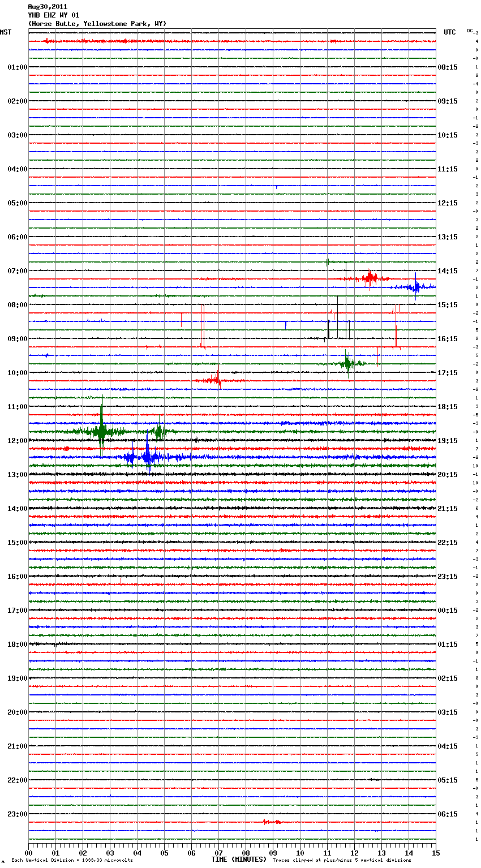Click the large green event burst near minute 3
Image resolution: width=481 pixels, height=868 pixels.
pyautogui.click(x=102, y=432)
